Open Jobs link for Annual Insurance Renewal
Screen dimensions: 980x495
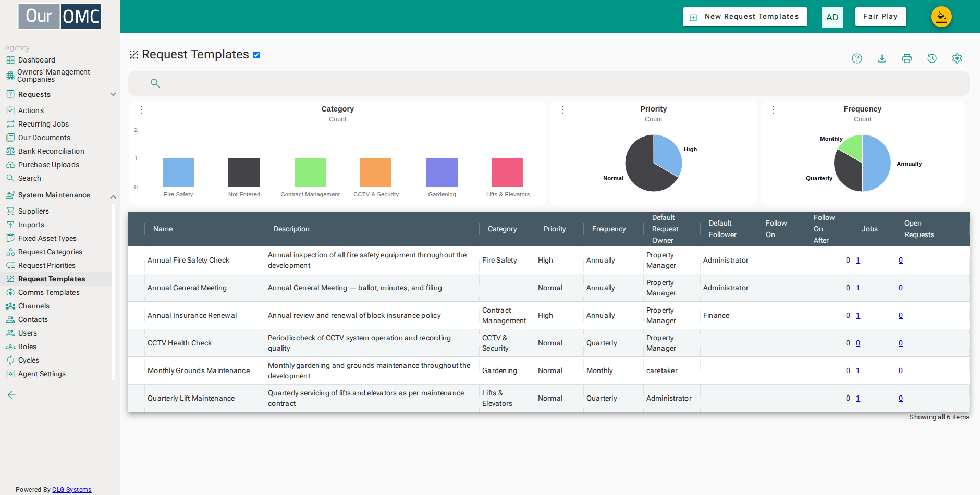pos(858,315)
